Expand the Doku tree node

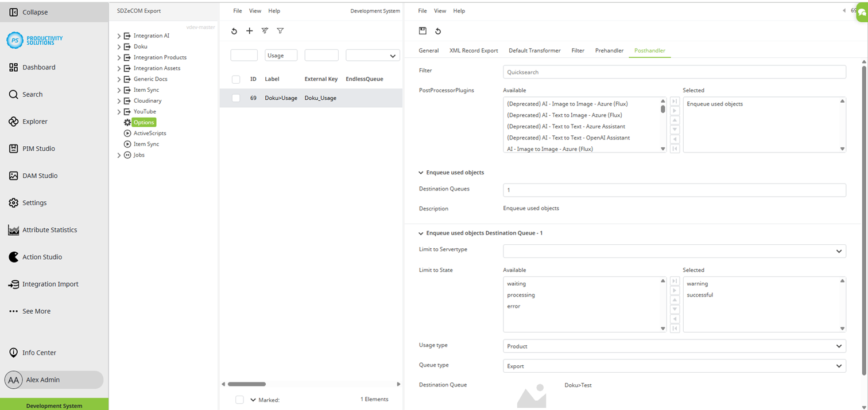[x=119, y=46]
